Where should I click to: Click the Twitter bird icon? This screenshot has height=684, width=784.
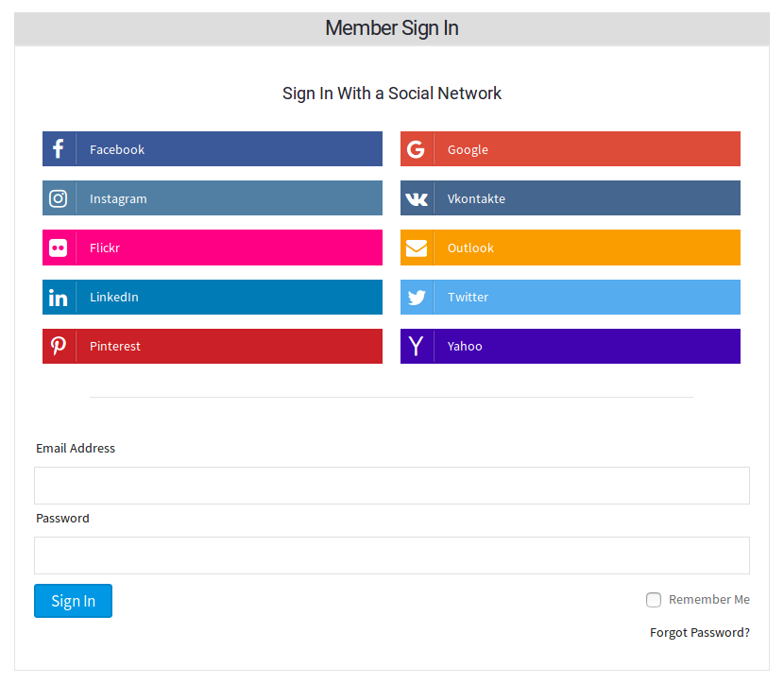tap(417, 298)
